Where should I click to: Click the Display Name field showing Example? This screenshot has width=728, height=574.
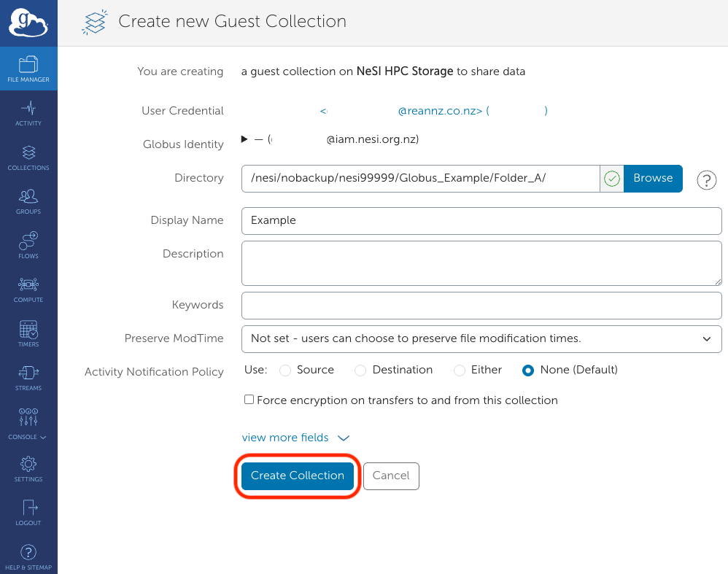(481, 220)
